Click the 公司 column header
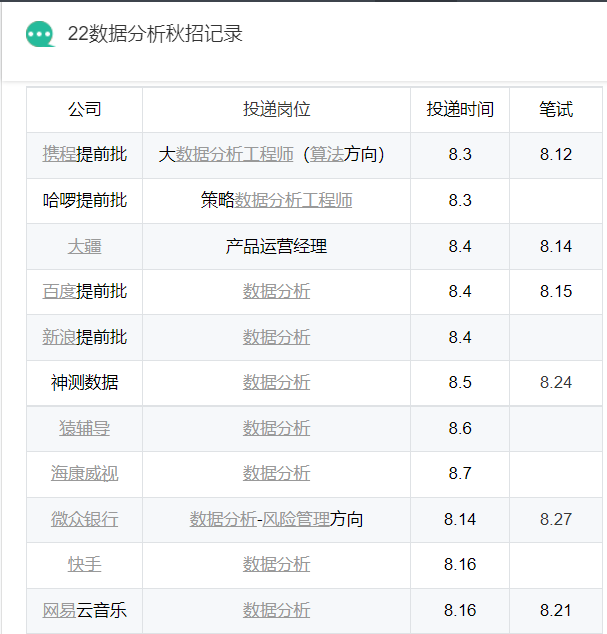The height and width of the screenshot is (634, 607). click(x=85, y=109)
